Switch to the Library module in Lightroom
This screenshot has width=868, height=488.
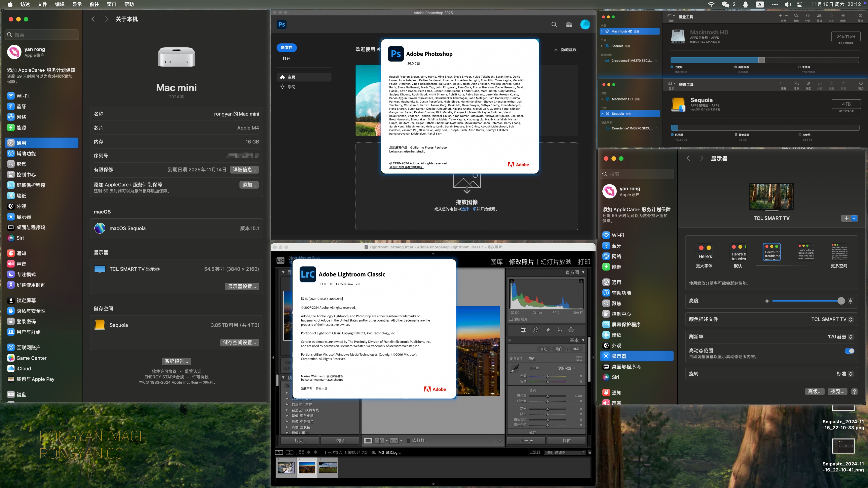tap(496, 262)
